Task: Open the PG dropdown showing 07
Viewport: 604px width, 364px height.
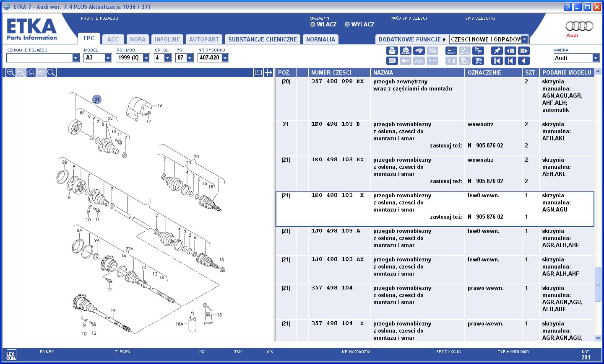Action: click(190, 58)
